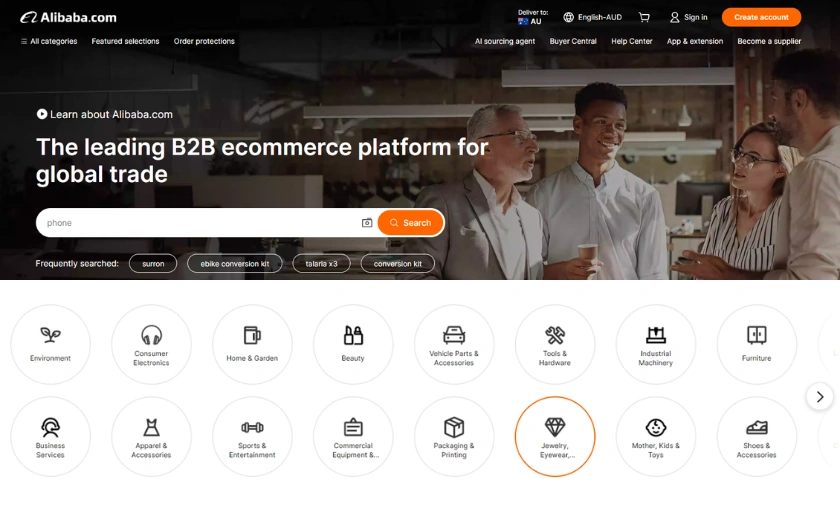Open the Packaging & Printing category
Image resolution: width=840 pixels, height=508 pixels.
[454, 436]
